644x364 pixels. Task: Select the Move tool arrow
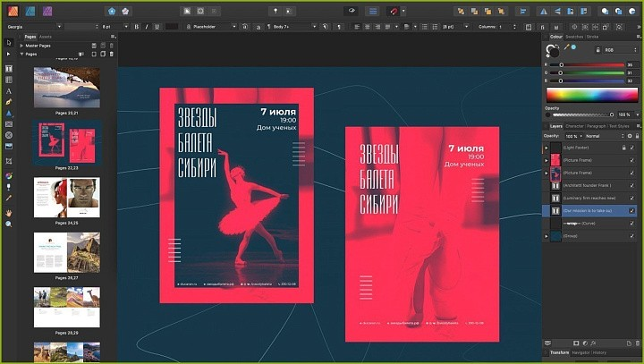click(x=9, y=41)
